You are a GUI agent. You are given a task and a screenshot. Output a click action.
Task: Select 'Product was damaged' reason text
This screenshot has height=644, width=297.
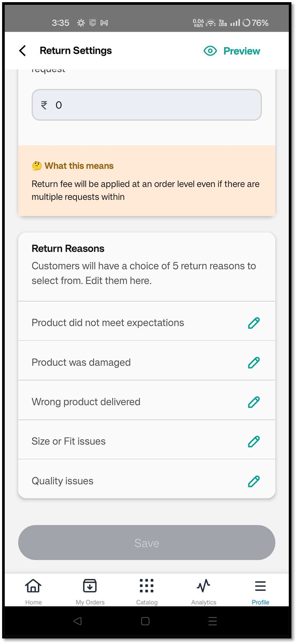coord(81,362)
